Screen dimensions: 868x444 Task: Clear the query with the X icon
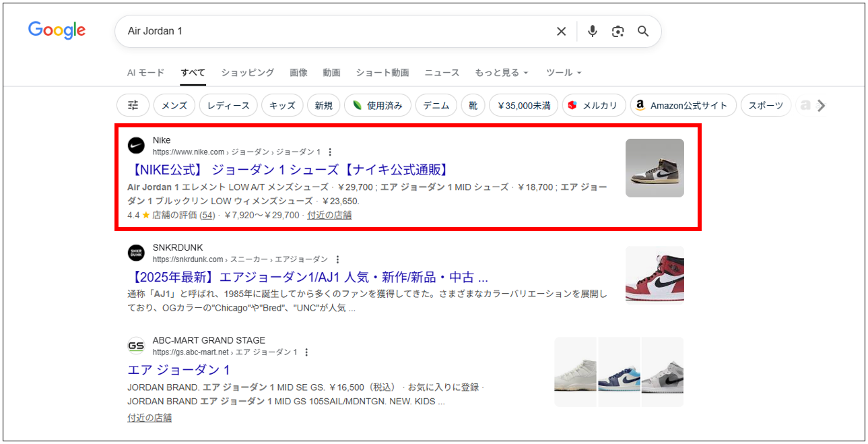[561, 31]
